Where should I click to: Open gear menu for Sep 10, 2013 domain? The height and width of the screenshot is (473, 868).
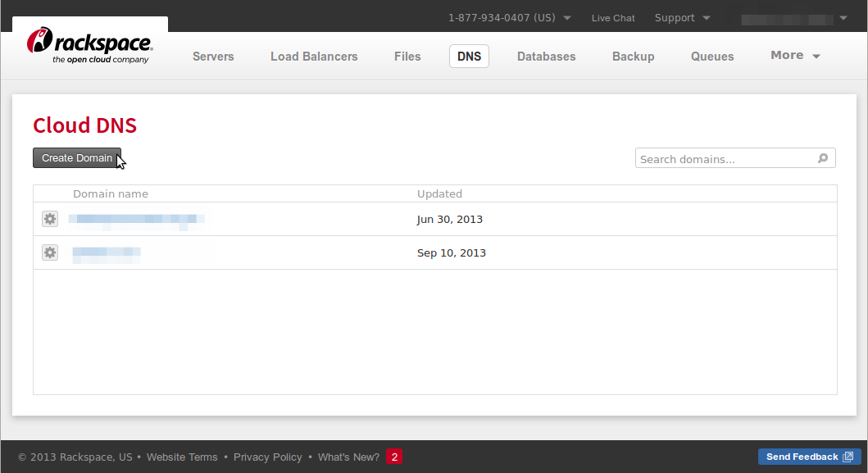point(50,252)
